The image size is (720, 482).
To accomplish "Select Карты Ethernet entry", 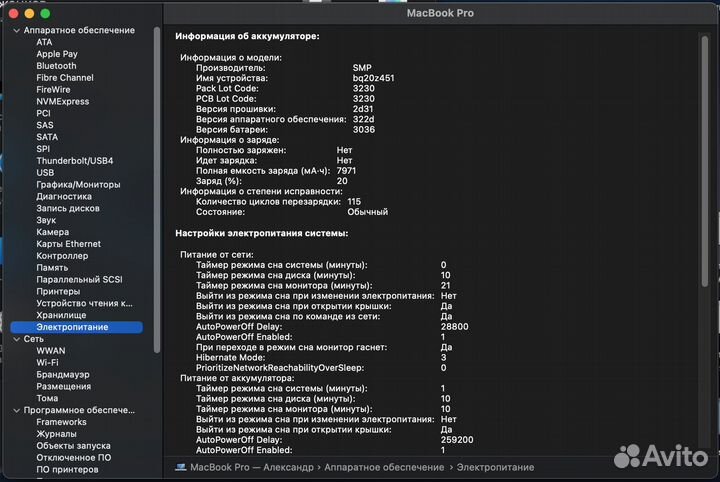I will point(68,244).
